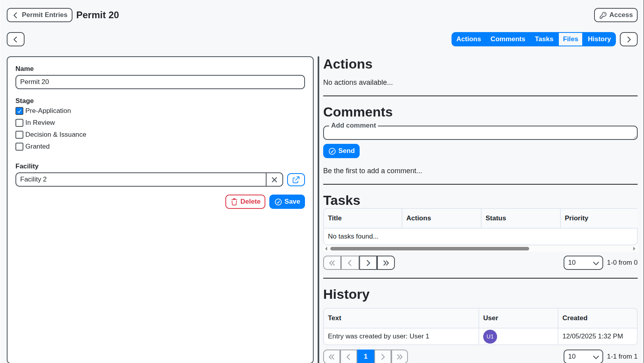
Task: Enable the Granted stage checkbox
Action: point(19,147)
